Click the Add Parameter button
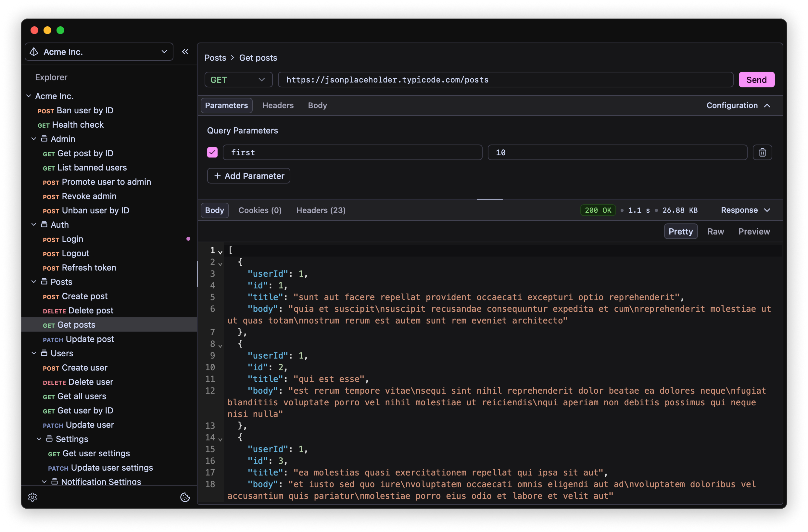This screenshot has width=808, height=532. [x=248, y=176]
